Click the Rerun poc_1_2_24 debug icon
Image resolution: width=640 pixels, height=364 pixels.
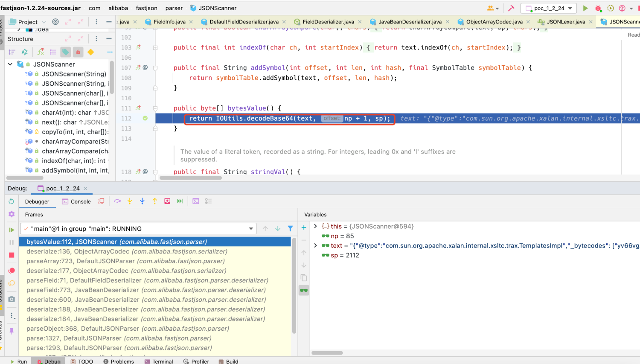12,201
